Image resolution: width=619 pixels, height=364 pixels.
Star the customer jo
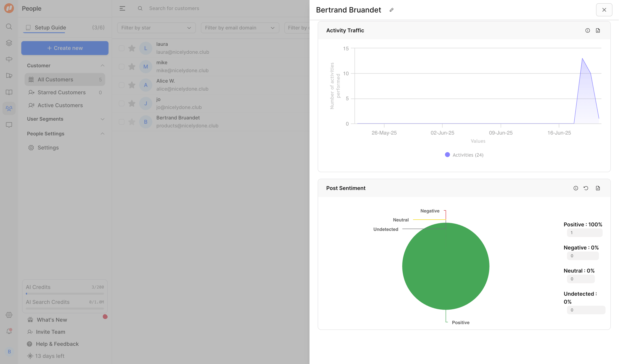pos(132,103)
